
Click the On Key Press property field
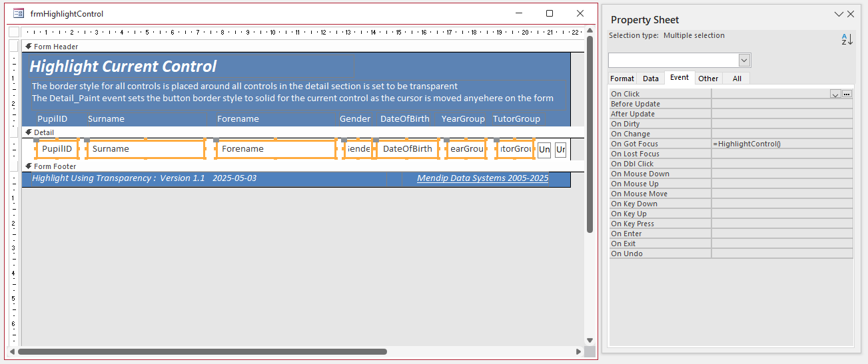click(782, 224)
